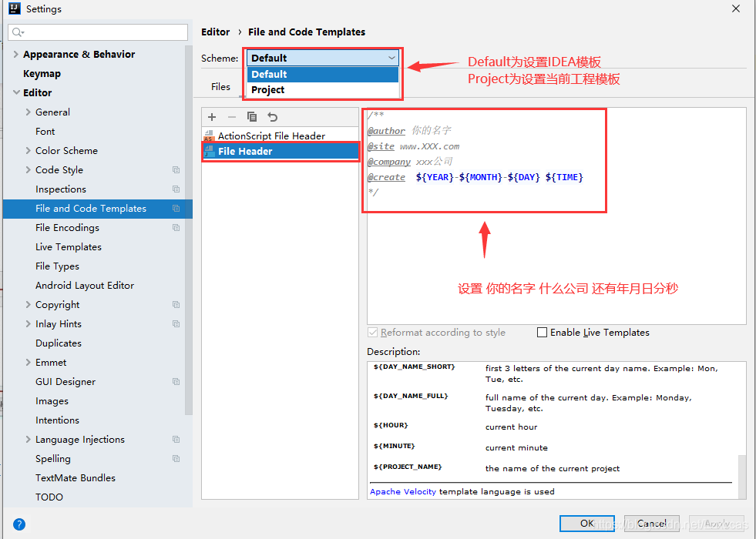
Task: Expand the General subtree
Action: (x=28, y=112)
